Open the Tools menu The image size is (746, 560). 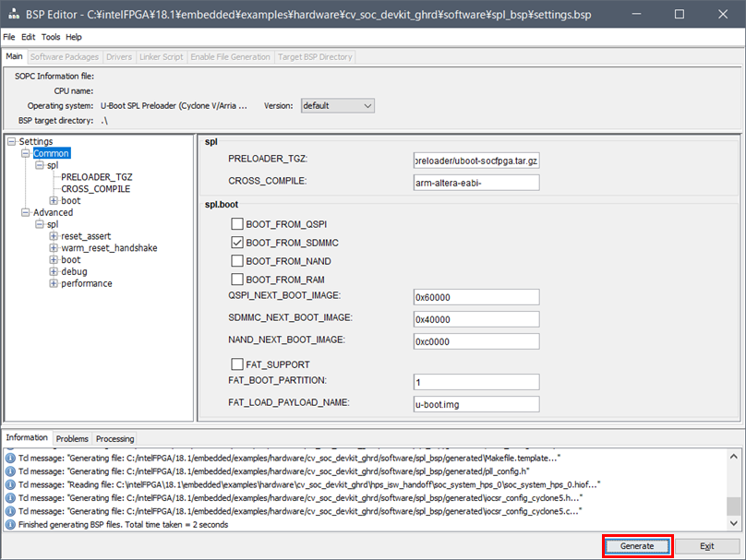51,37
